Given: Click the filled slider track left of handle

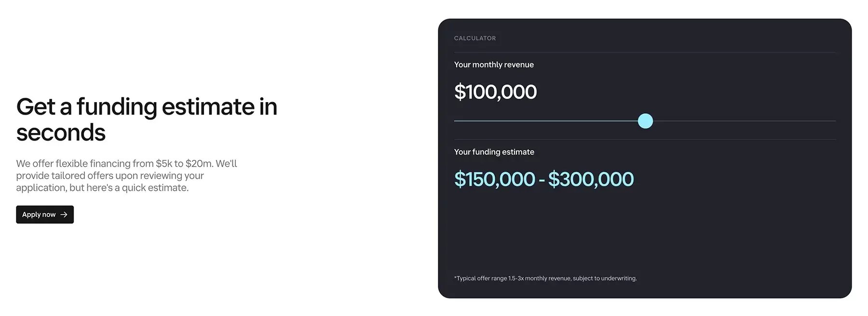Looking at the screenshot, I should [x=546, y=121].
